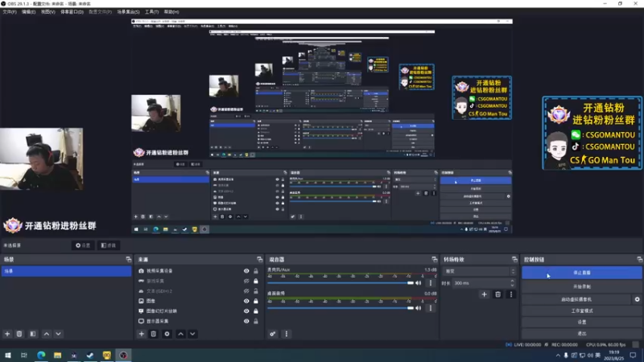Undock the Audio Mixer panel via float icon

[x=435, y=259]
